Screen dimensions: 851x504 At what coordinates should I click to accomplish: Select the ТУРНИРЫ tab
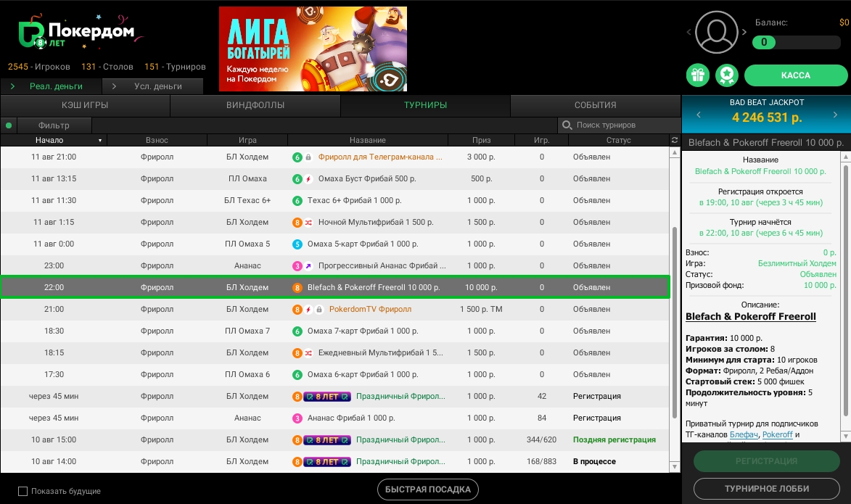point(425,105)
